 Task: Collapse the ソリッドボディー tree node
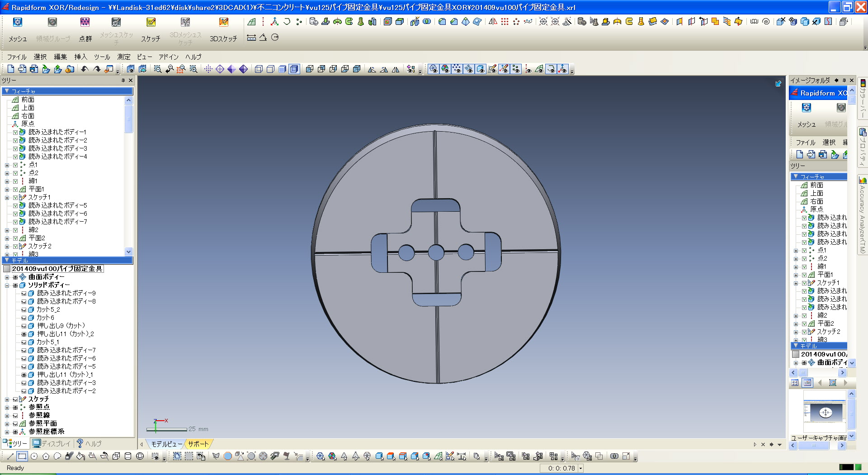click(x=7, y=285)
